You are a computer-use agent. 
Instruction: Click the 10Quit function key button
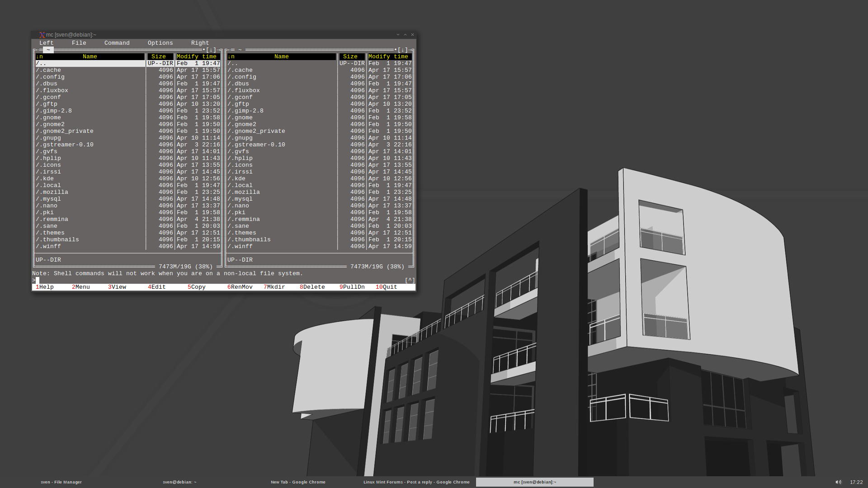(387, 287)
